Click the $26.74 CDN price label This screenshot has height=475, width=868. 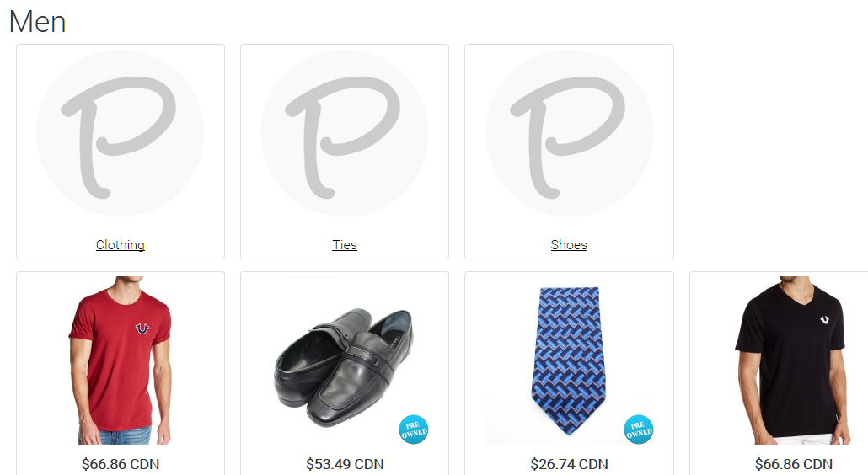569,464
